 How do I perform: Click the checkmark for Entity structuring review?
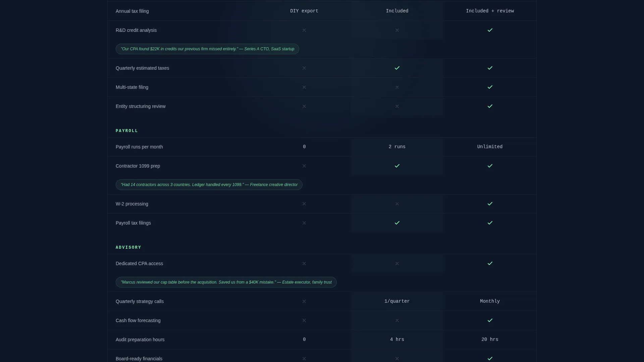(490, 106)
